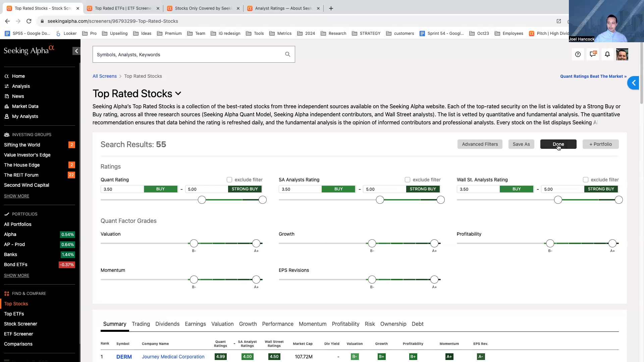Switch to Top Rated ETFs browser tab
644x362 pixels.
coord(123,8)
